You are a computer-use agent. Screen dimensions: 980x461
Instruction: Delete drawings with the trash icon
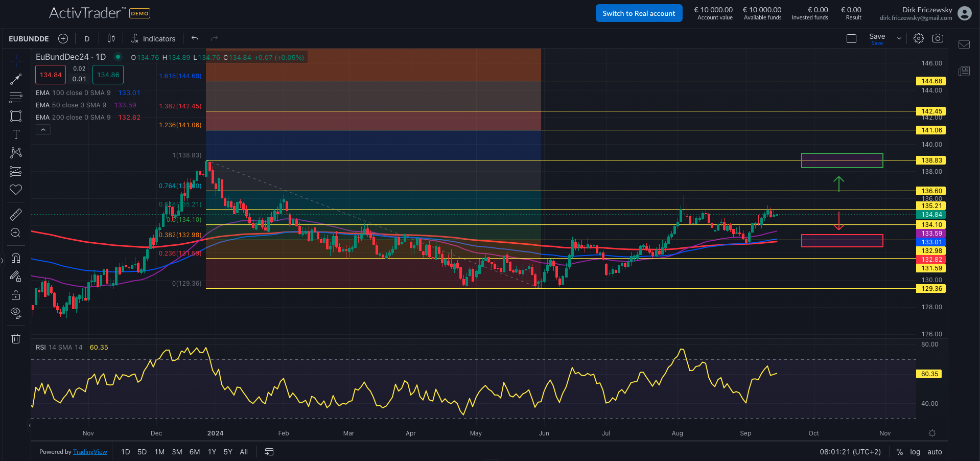(16, 338)
